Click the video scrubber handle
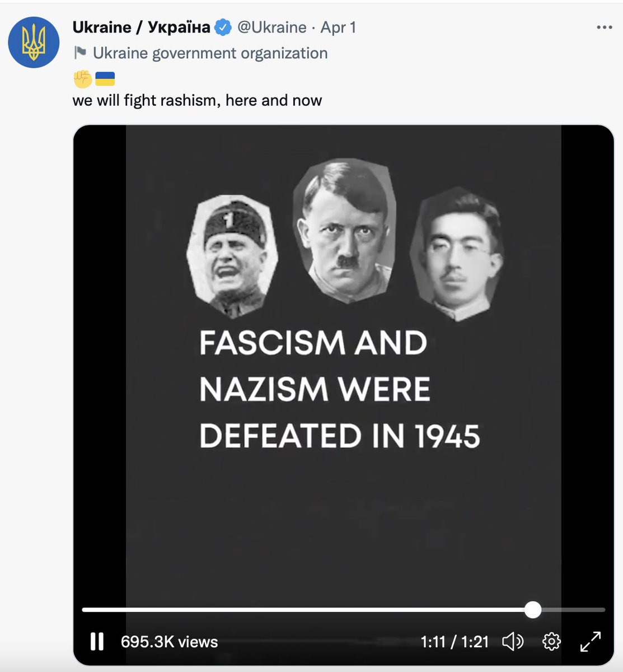This screenshot has width=623, height=672. pos(533,610)
